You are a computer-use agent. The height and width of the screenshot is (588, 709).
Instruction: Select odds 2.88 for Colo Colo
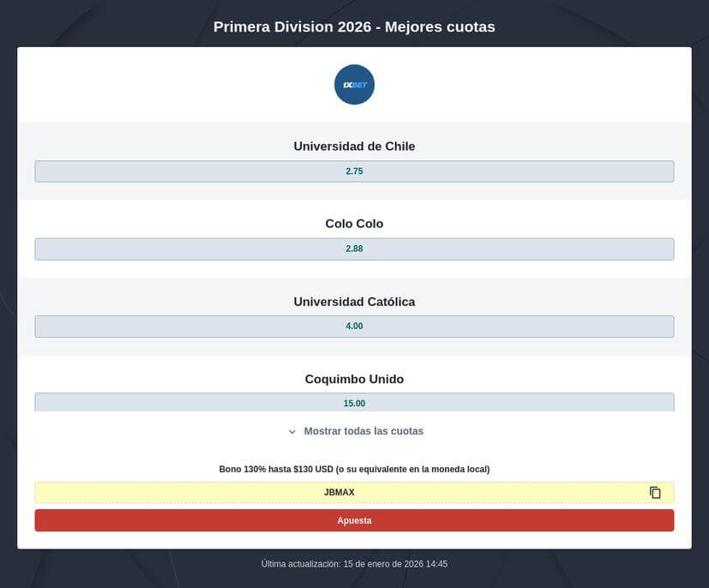tap(354, 249)
